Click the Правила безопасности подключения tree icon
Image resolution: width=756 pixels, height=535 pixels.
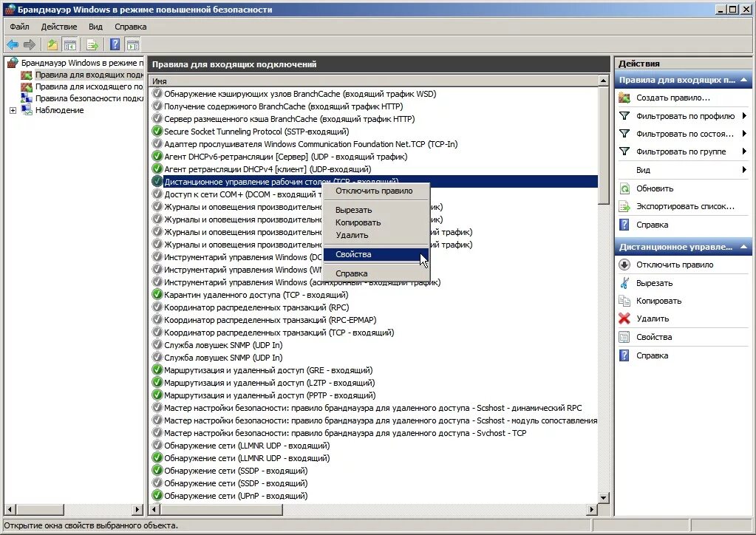click(27, 98)
